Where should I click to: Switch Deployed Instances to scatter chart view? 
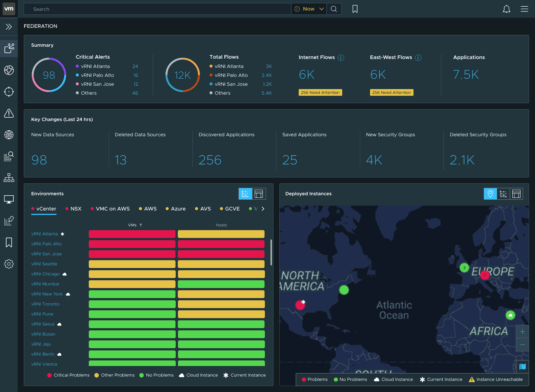[x=503, y=194]
